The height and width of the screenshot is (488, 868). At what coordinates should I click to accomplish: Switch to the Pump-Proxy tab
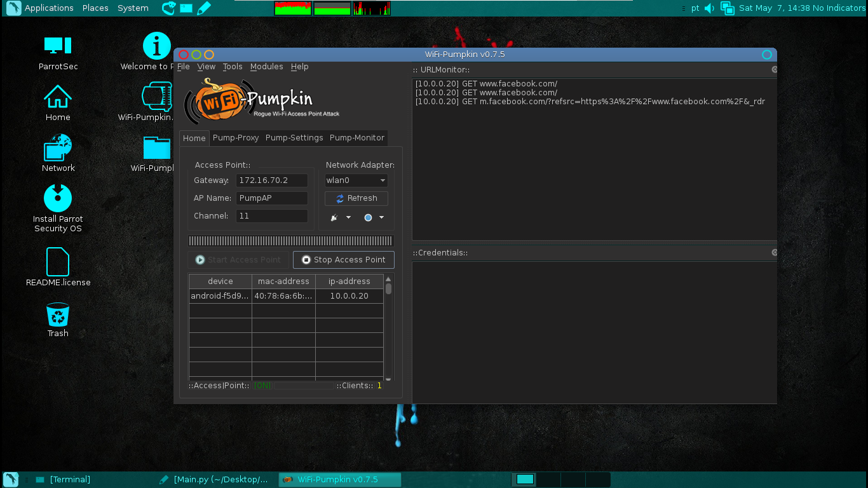pos(235,137)
